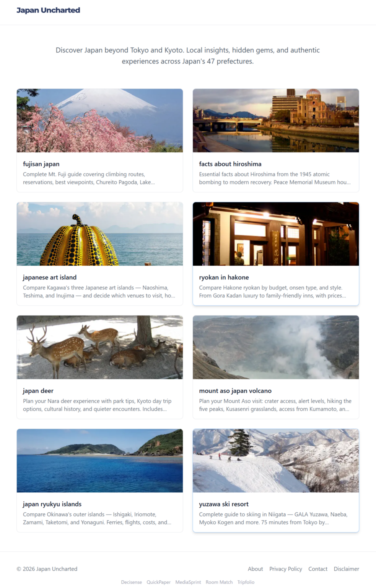Open the yellow pumpkin sculpture image
The width and height of the screenshot is (376, 588).
100,234
